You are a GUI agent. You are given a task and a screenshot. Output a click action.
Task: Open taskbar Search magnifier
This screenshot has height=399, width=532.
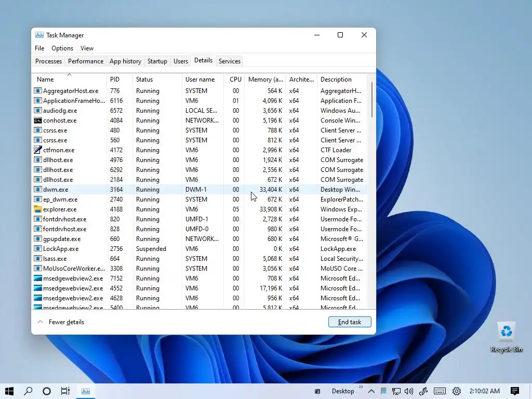[28, 391]
